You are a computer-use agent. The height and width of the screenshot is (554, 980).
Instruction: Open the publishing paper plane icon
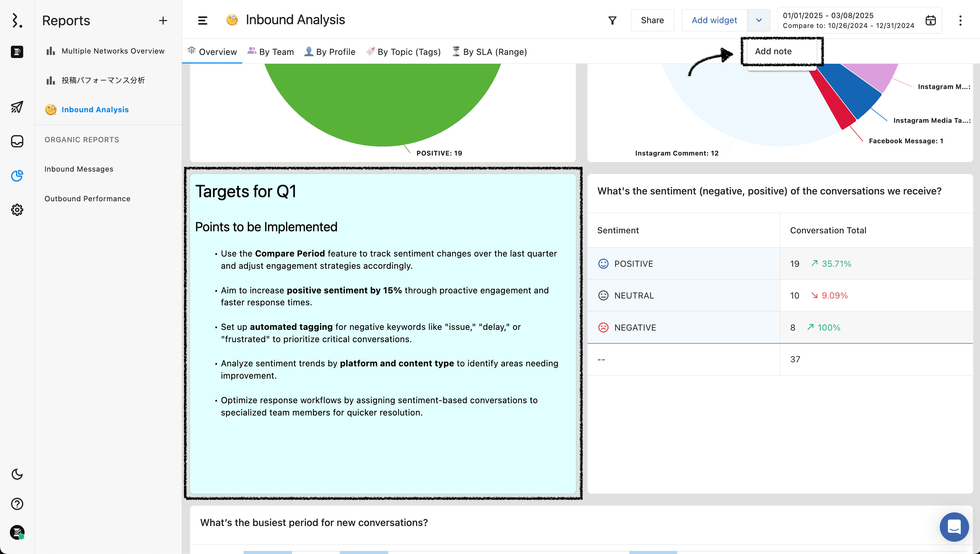[x=17, y=107]
